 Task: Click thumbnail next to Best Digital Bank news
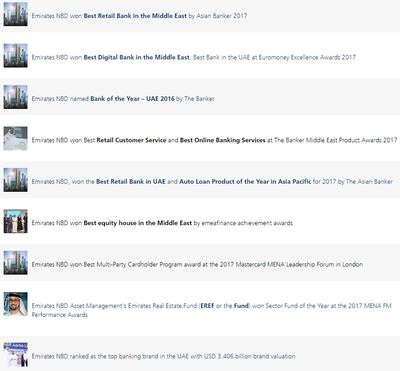click(x=16, y=55)
